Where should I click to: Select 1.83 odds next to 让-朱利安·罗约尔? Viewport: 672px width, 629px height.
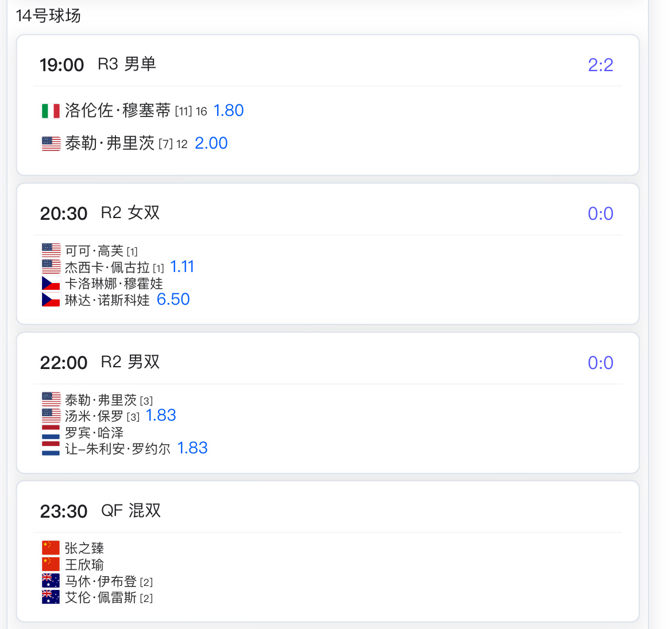coord(192,448)
